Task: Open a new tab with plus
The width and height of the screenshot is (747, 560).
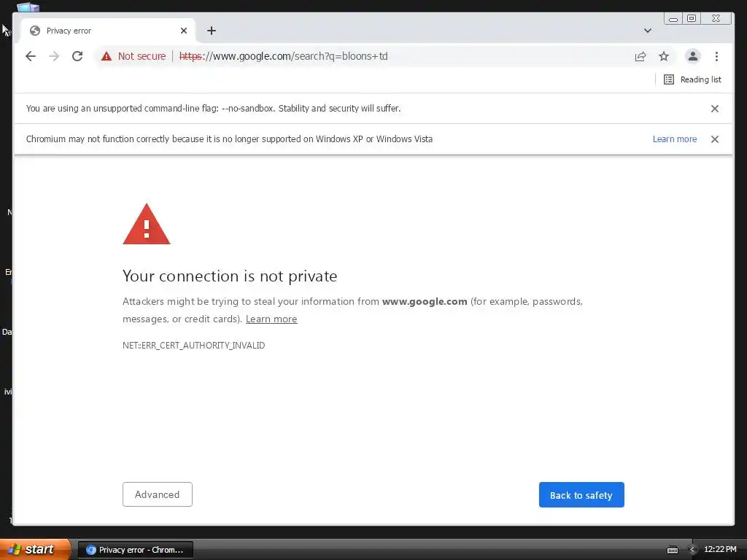Action: pos(212,31)
